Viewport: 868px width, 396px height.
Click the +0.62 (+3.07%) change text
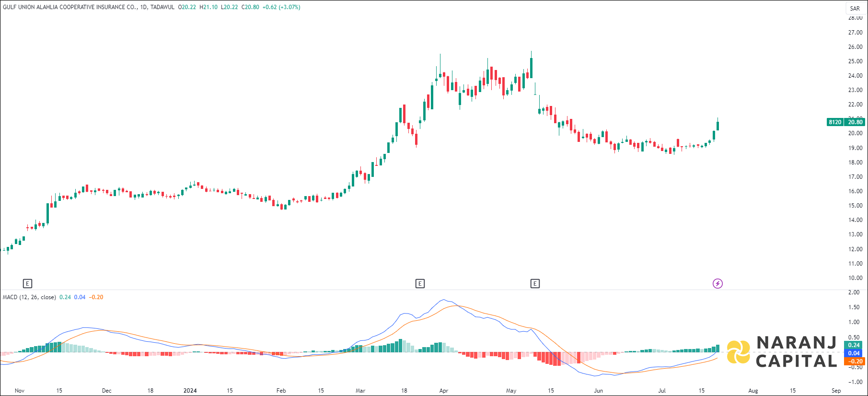click(x=281, y=7)
